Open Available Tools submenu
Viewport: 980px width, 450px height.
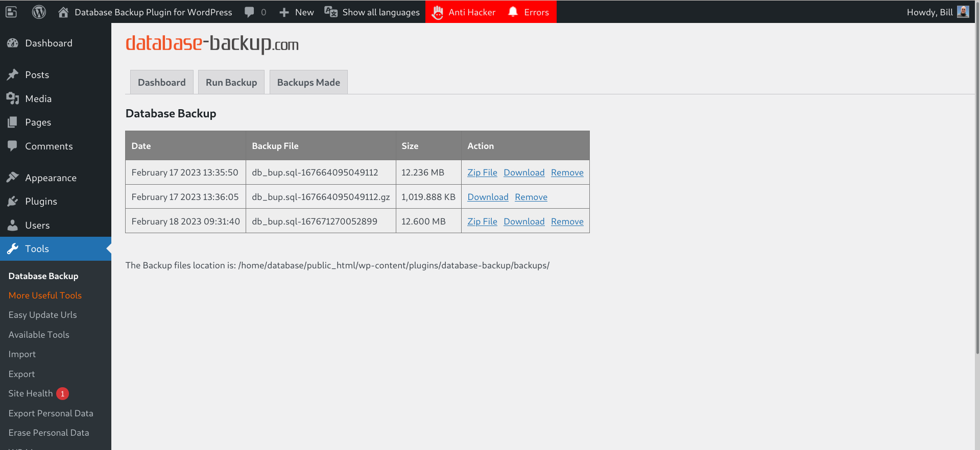(x=39, y=335)
